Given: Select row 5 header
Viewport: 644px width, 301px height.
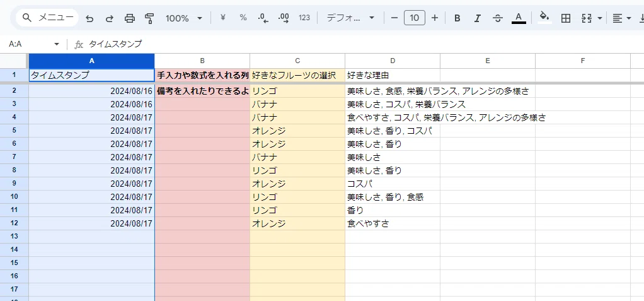Looking at the screenshot, I should 14,131.
